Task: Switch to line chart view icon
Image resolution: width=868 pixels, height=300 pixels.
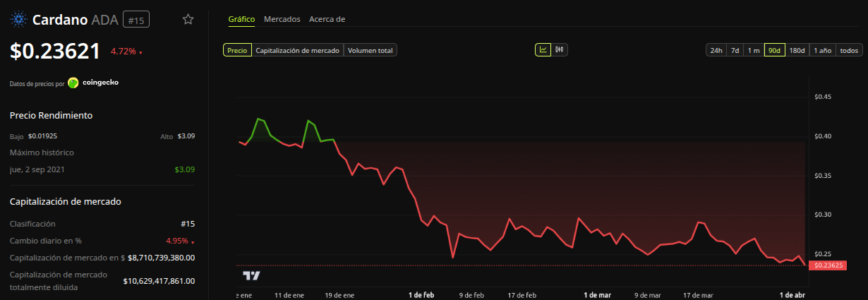Action: (543, 50)
